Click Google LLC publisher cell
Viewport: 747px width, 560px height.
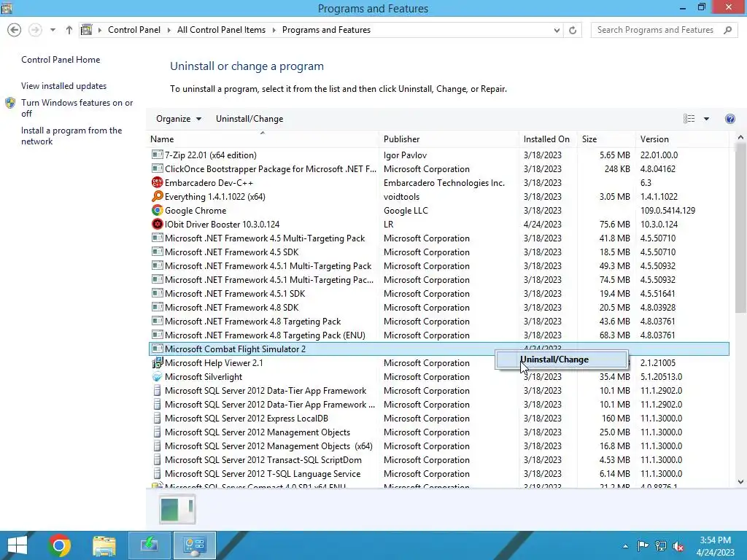(406, 210)
